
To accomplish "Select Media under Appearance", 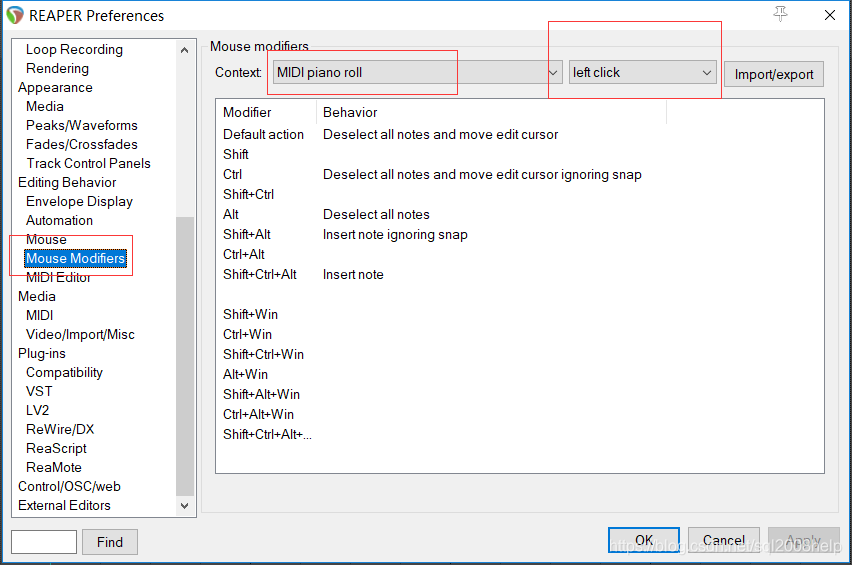I will pyautogui.click(x=45, y=106).
